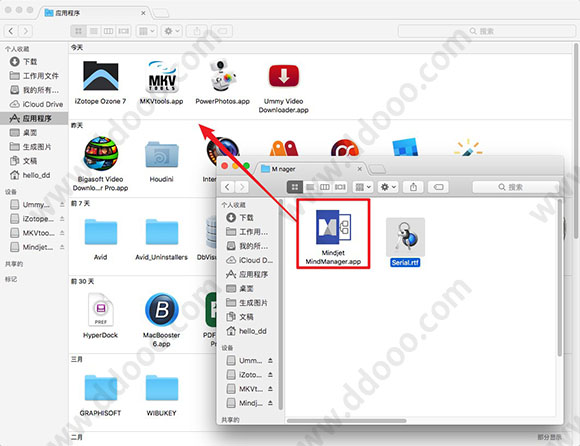Eject Ummy... volume in back window sidebar
The image size is (580, 446).
click(x=62, y=205)
